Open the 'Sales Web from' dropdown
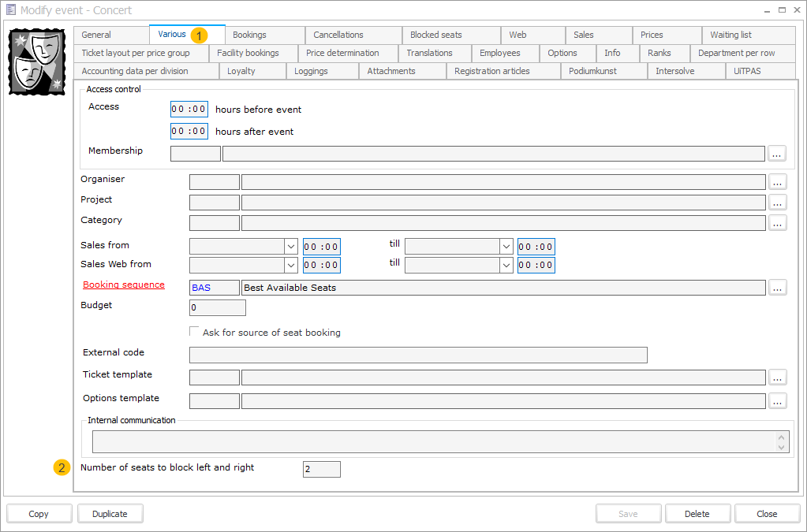 291,265
